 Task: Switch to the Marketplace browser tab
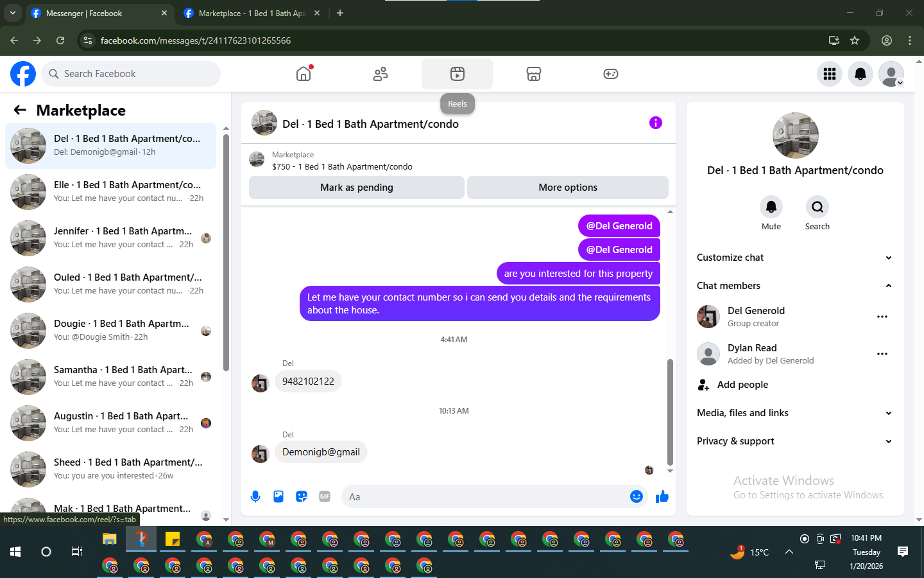point(252,13)
